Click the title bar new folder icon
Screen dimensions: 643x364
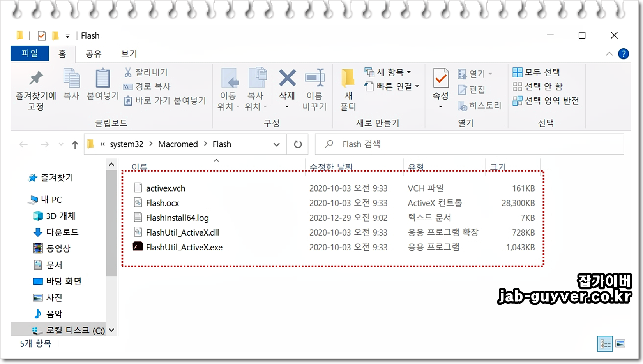55,36
